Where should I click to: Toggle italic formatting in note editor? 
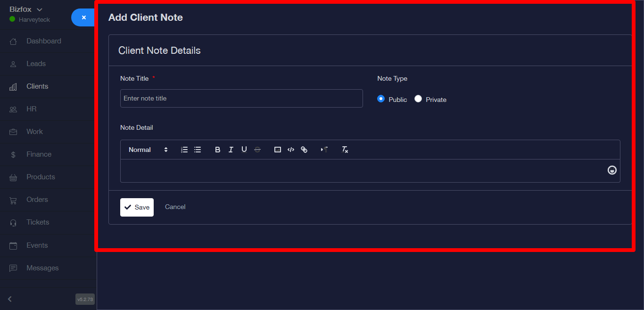coord(231,150)
